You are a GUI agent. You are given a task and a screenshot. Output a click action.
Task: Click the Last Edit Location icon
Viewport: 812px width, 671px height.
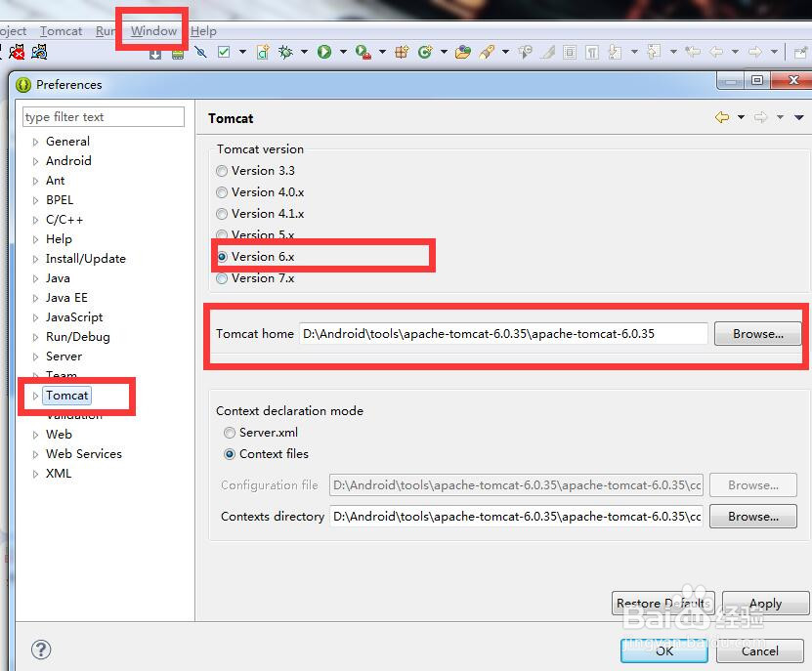click(693, 52)
